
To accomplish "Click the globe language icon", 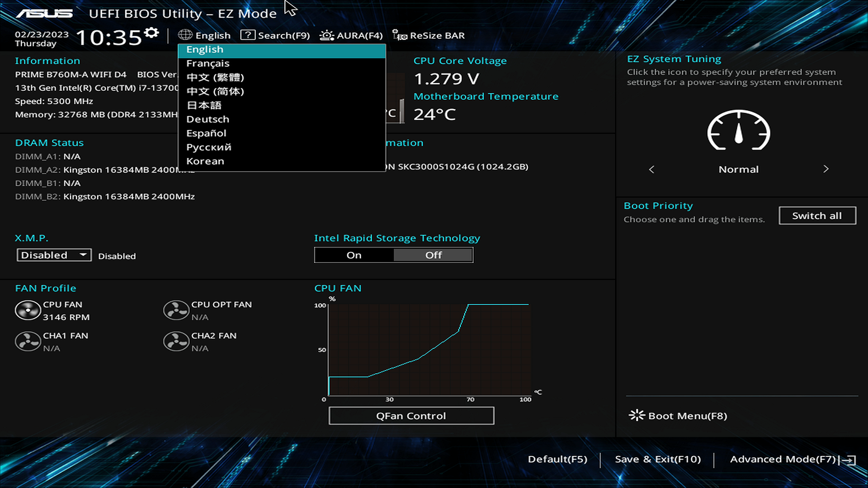I will 185,35.
